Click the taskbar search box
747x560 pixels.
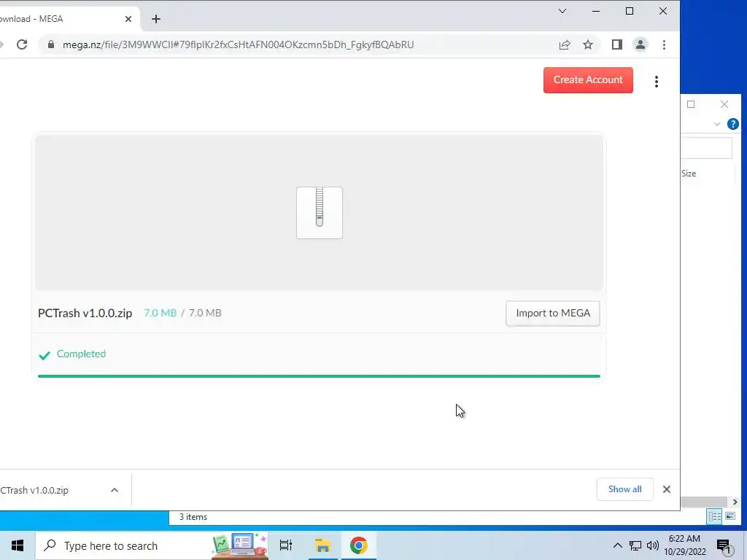point(152,545)
